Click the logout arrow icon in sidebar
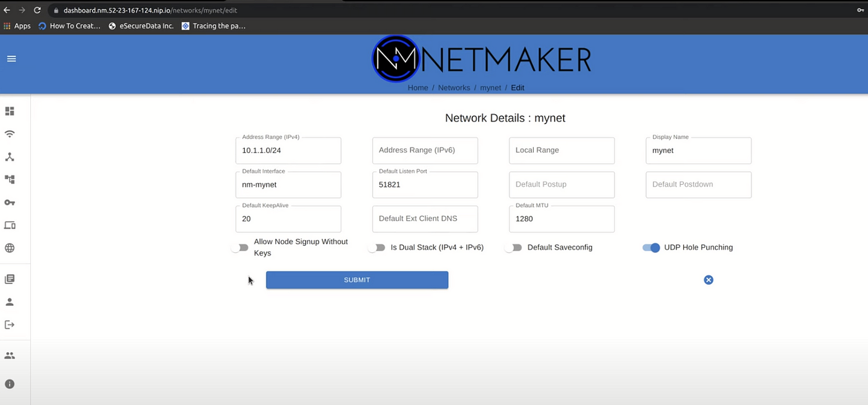This screenshot has width=868, height=405. 9,324
